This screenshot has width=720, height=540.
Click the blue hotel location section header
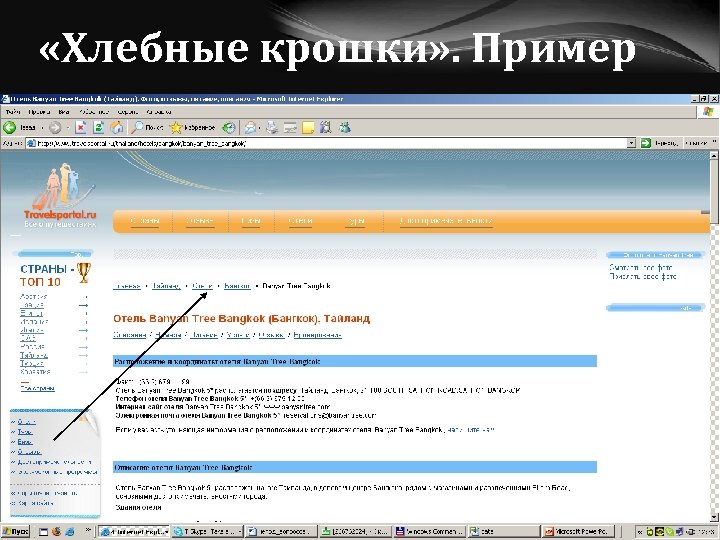(354, 361)
